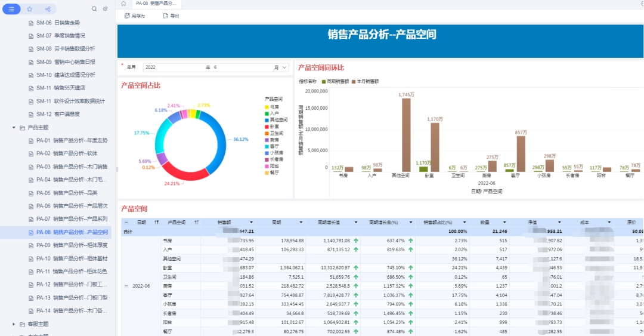Expand the 客服主题 folder

[14, 324]
